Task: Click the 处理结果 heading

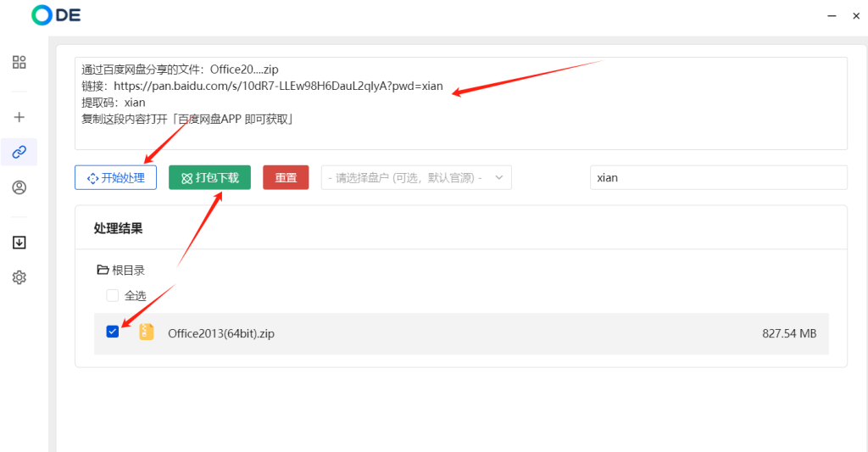Action: tap(118, 228)
